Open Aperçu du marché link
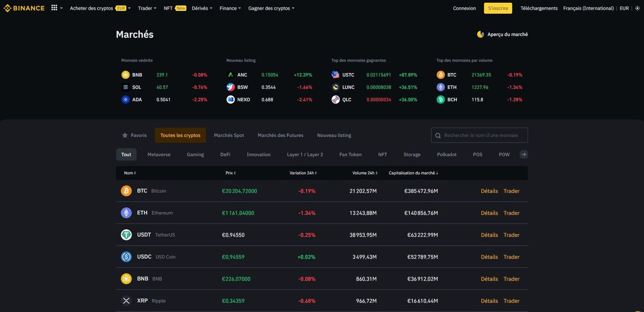Image resolution: width=644 pixels, height=312 pixels. point(508,34)
